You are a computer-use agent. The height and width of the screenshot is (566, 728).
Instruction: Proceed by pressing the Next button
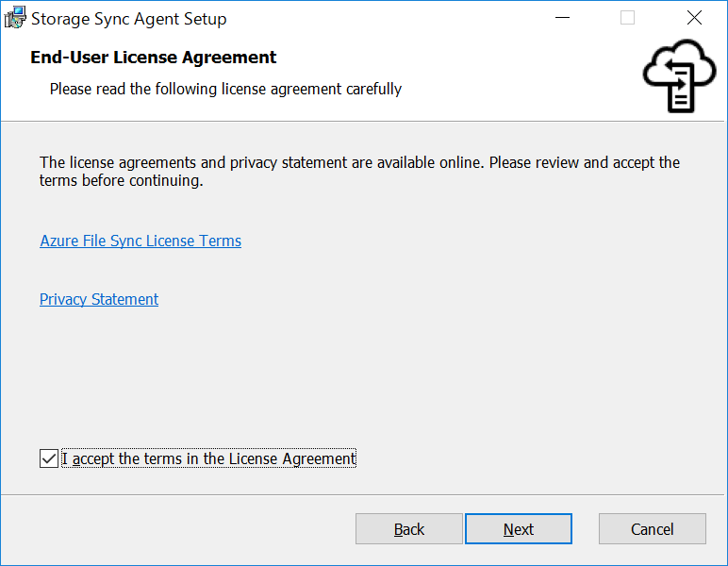click(519, 529)
